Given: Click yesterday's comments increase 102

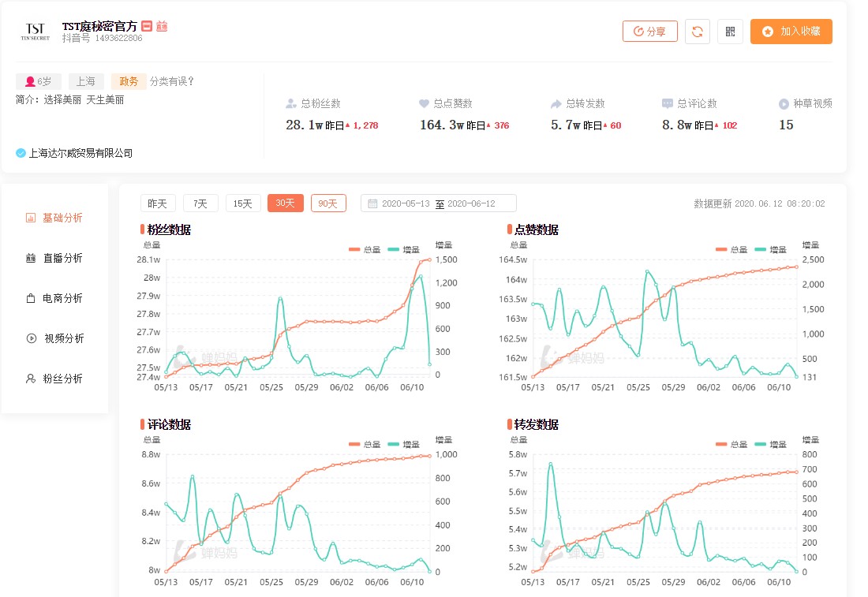Looking at the screenshot, I should 730,125.
